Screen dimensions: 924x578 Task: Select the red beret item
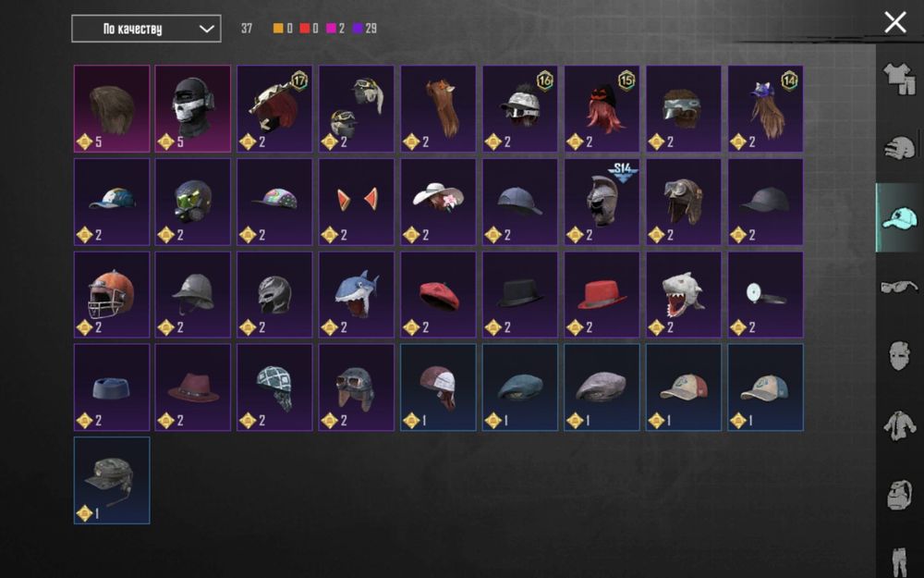pyautogui.click(x=438, y=295)
